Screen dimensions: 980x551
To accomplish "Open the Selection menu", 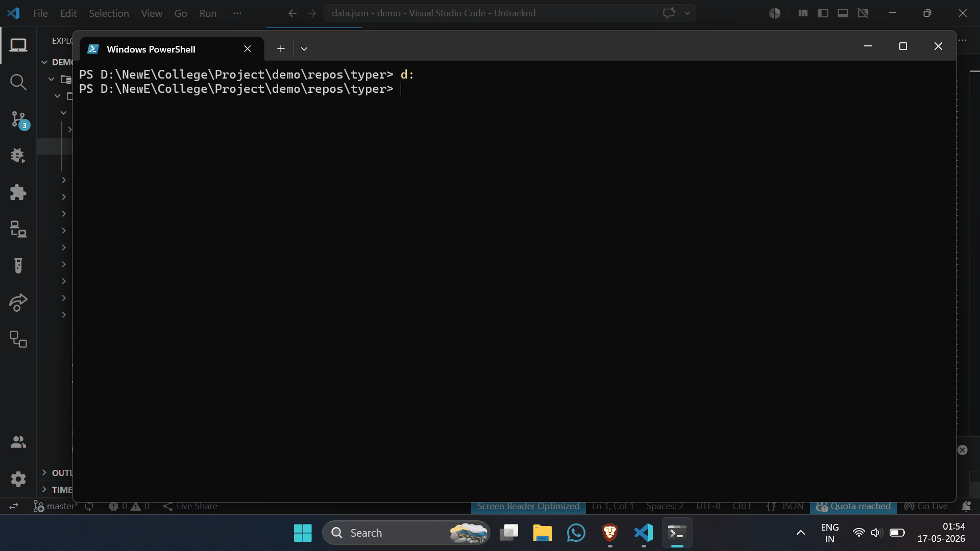I will pos(109,13).
